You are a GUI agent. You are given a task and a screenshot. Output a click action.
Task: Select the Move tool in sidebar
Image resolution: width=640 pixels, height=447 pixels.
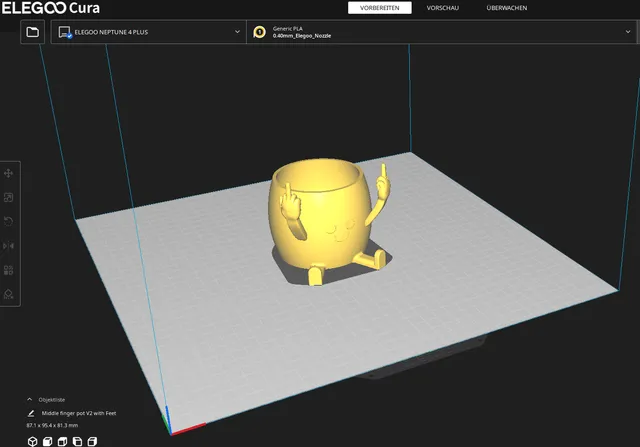coord(8,173)
